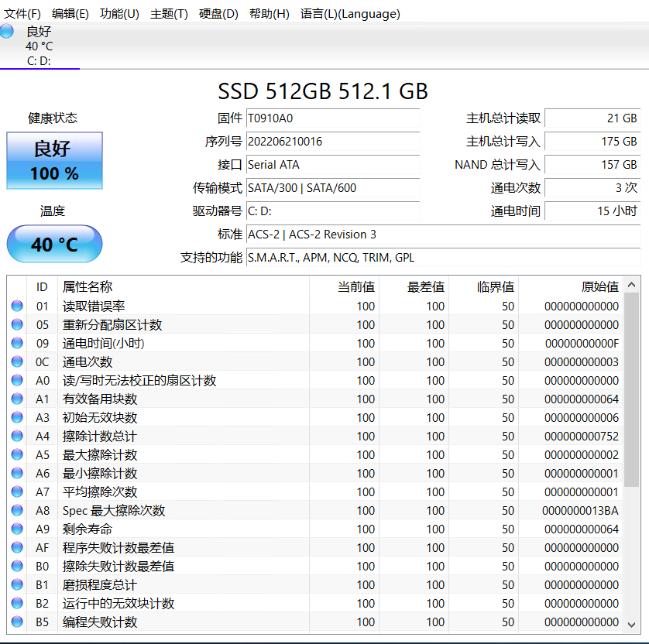Click the drive letter field under 驱动器号

(x=333, y=211)
